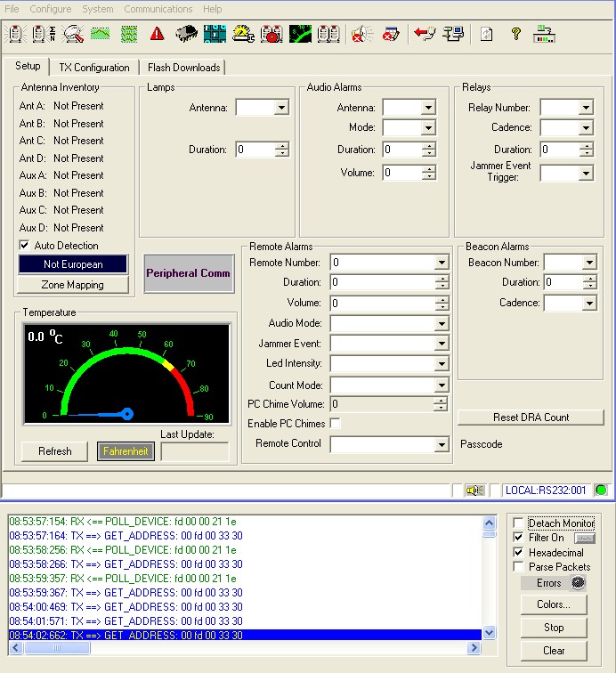616x673 pixels.
Task: Switch to the TX Configuration tab
Action: 94,68
